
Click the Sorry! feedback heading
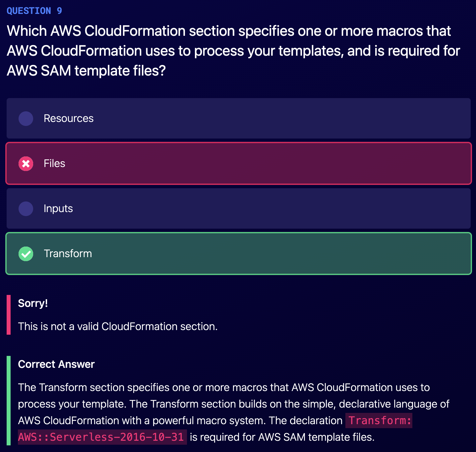(x=33, y=303)
